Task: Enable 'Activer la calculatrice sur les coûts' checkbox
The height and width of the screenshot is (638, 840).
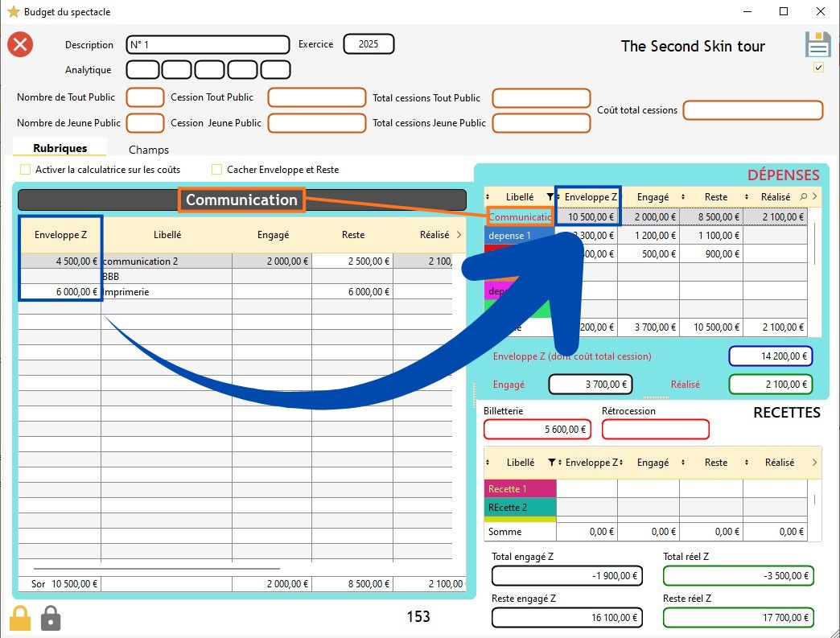Action: pyautogui.click(x=25, y=170)
